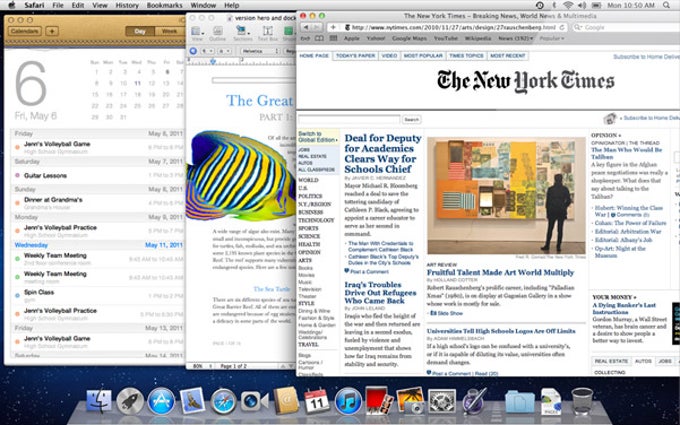Click Safari add bookmark plus button
680x425 pixels.
[333, 27]
